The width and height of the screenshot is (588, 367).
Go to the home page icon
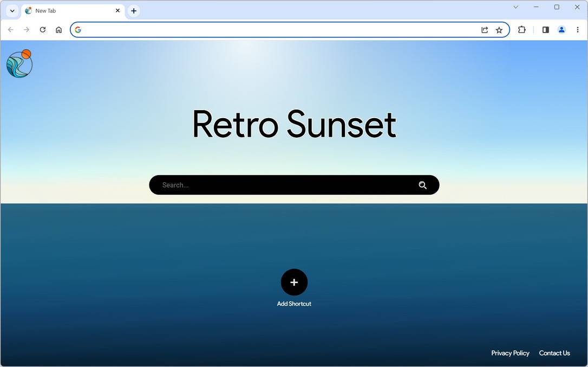[x=58, y=30]
